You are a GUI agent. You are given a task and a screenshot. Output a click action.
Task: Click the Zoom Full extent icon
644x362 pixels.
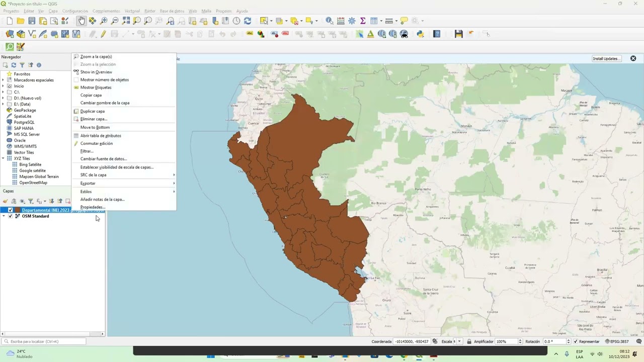(x=126, y=21)
